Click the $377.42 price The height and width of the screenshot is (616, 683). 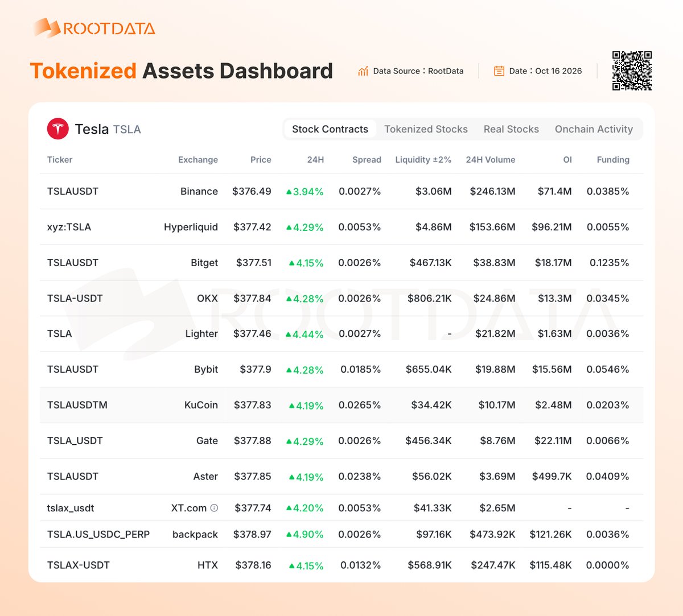tap(253, 227)
